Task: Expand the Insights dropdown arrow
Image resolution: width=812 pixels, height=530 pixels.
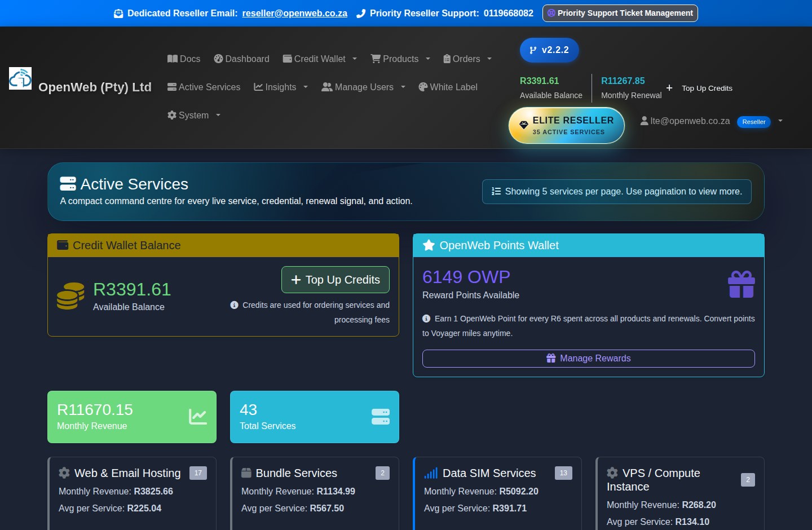Action: click(306, 87)
